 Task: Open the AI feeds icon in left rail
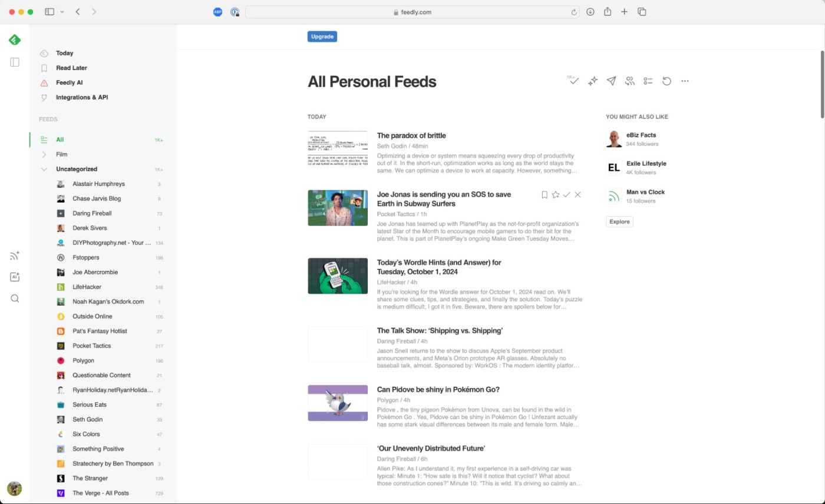click(15, 277)
